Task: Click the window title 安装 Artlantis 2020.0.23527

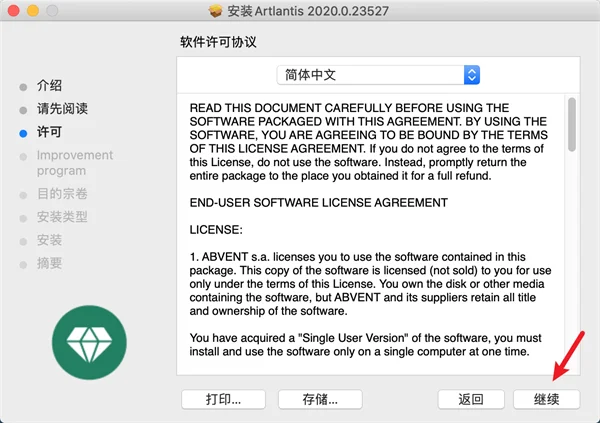Action: 308,11
